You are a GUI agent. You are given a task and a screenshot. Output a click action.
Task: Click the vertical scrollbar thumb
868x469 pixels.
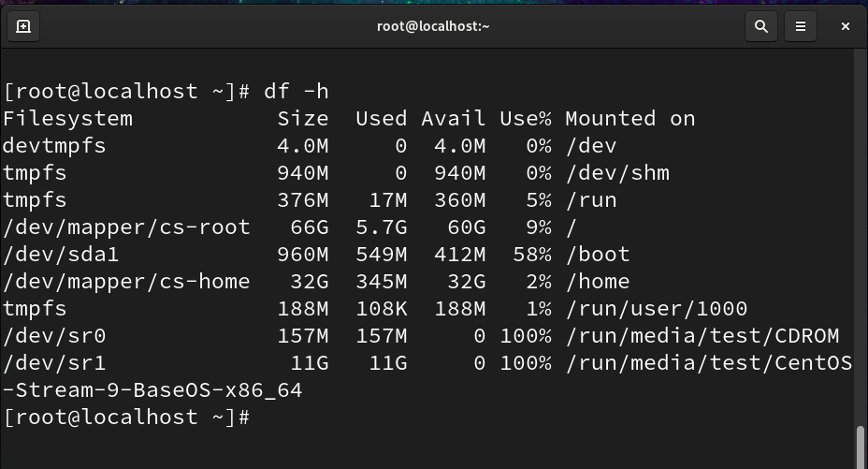861,446
